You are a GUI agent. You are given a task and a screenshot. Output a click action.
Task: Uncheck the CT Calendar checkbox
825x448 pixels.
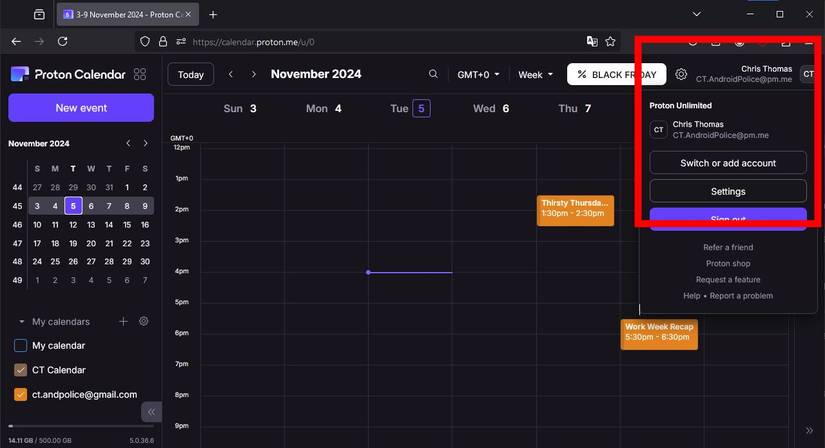tap(21, 370)
